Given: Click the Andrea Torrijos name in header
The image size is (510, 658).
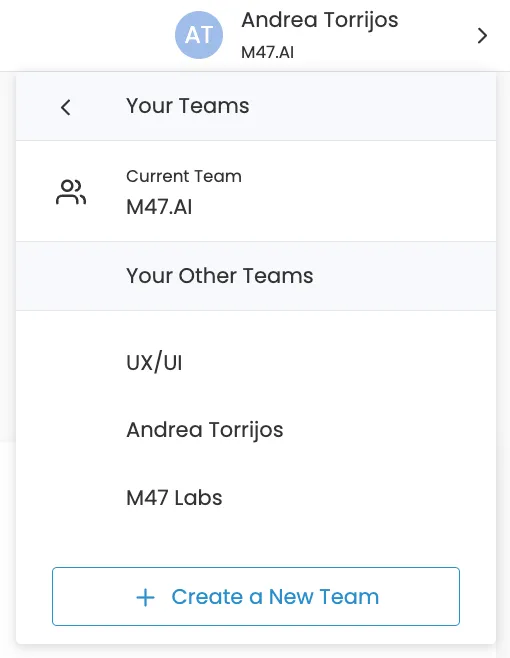Looking at the screenshot, I should [x=319, y=20].
